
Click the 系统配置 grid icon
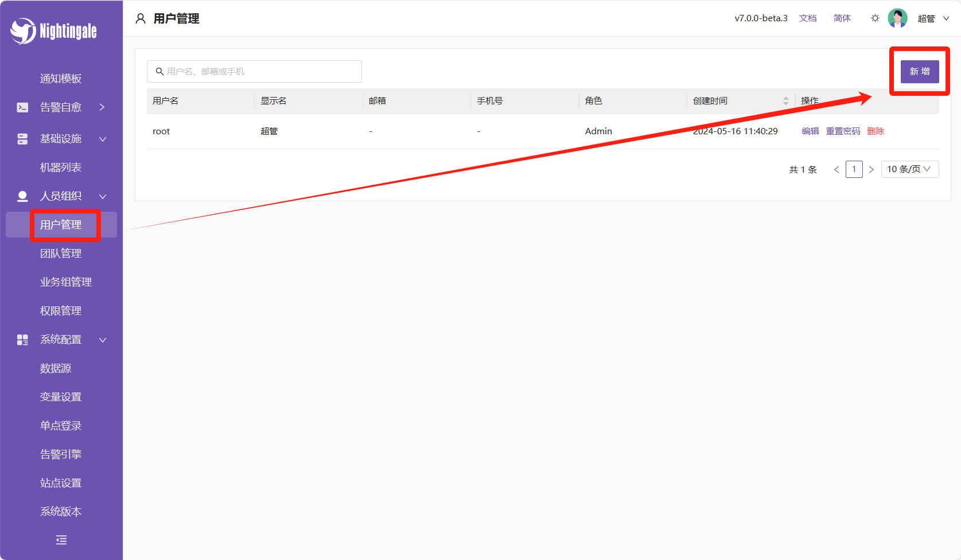point(22,340)
